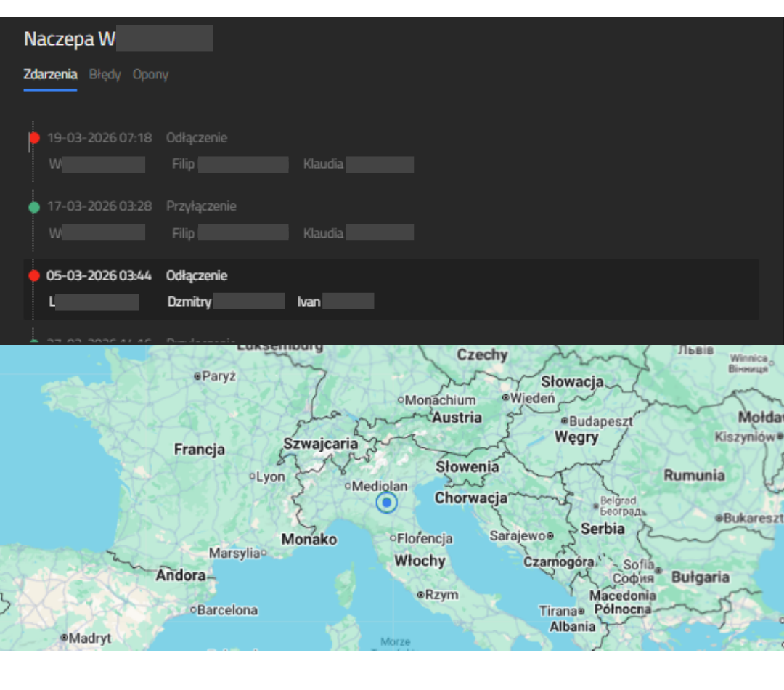Click red dot of 19-03-2026 07:18 event

point(34,138)
